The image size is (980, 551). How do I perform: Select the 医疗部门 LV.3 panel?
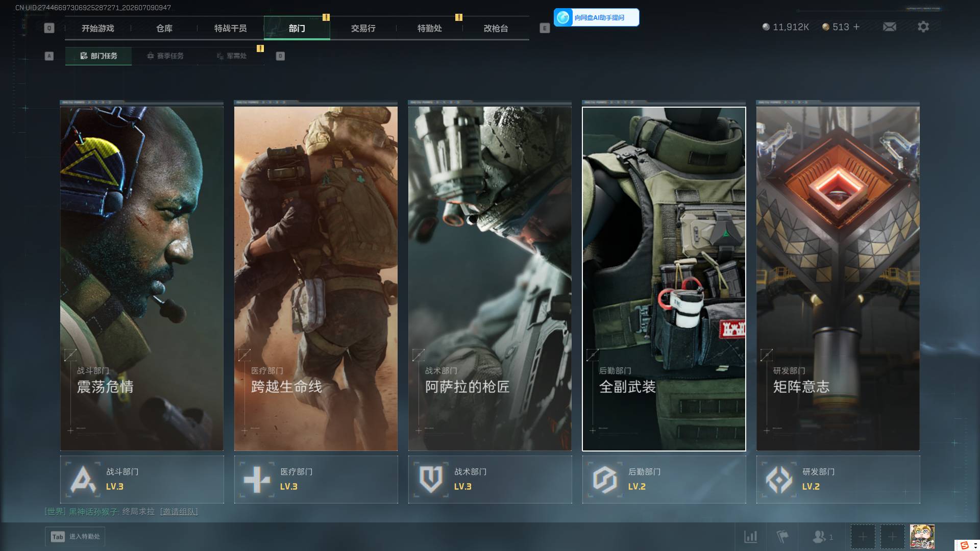click(316, 480)
